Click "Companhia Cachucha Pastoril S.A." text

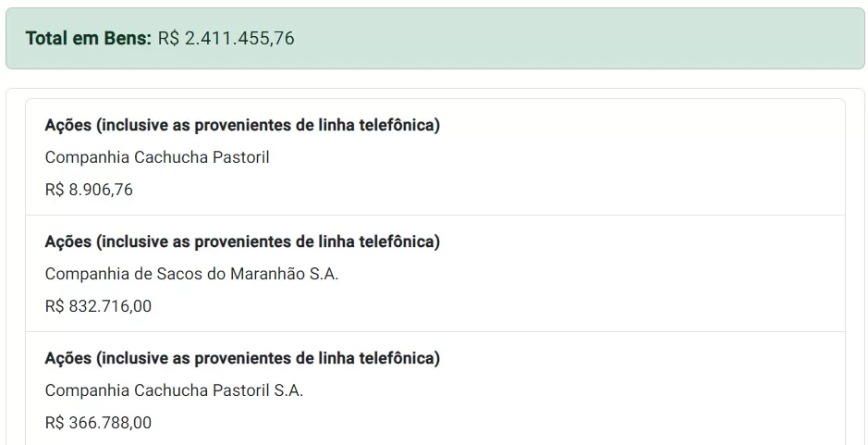174,390
